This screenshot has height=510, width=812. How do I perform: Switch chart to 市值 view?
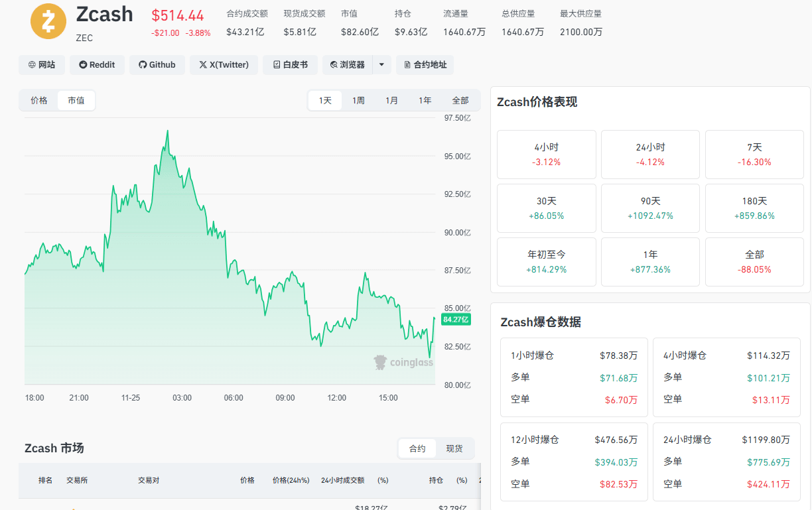click(76, 101)
